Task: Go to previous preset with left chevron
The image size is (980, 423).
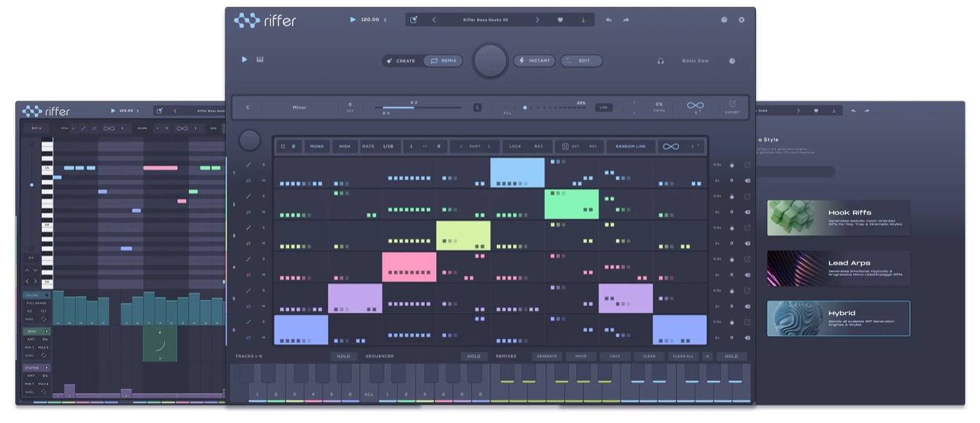Action: coord(434,20)
